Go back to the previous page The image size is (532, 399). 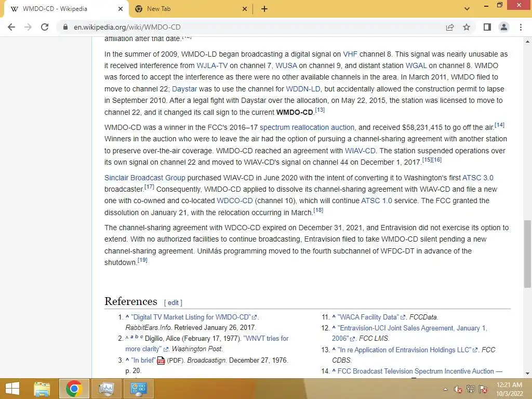(11, 27)
